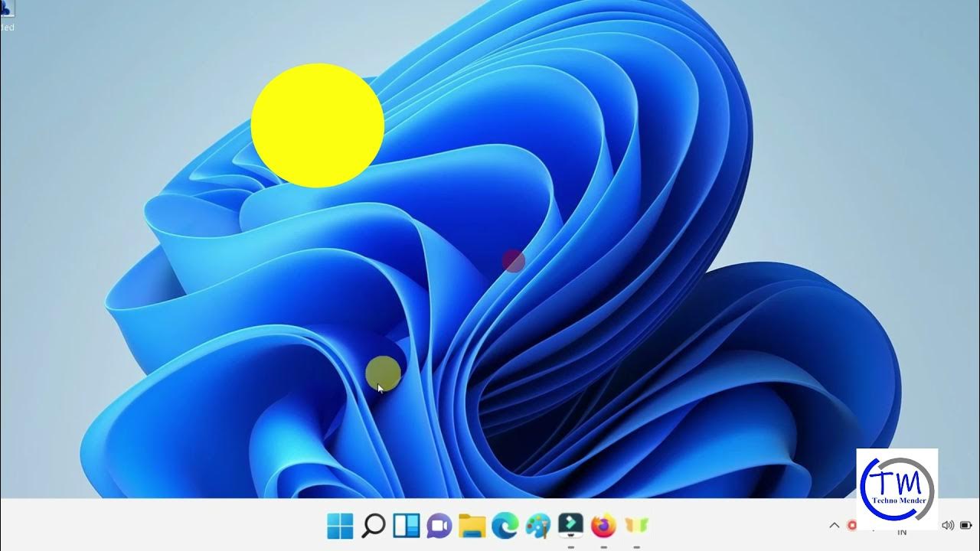This screenshot has width=980, height=551.
Task: Open the Windows Start menu
Action: [340, 526]
